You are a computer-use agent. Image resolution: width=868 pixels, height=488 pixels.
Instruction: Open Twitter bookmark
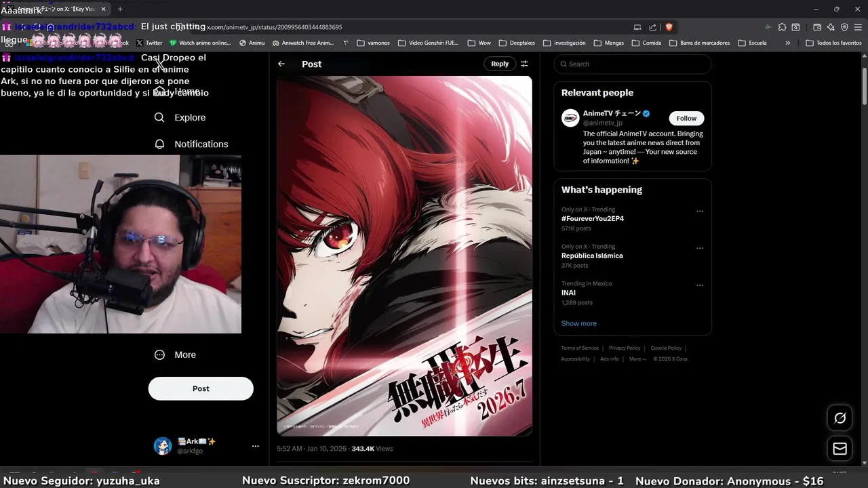click(149, 43)
